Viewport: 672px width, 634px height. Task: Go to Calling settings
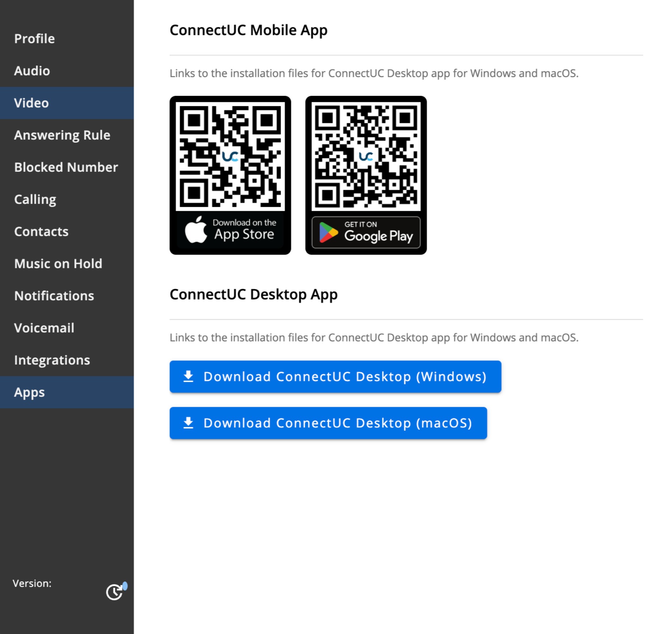click(67, 200)
